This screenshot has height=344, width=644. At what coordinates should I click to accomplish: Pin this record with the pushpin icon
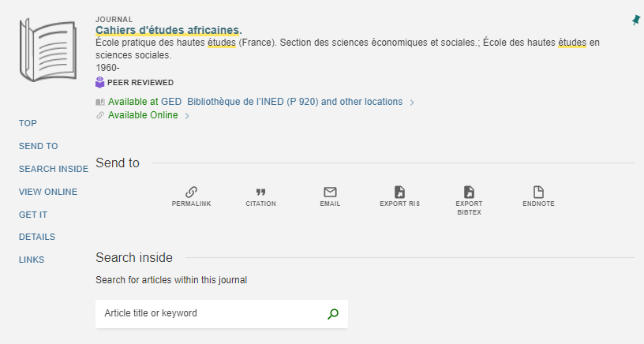point(636,20)
